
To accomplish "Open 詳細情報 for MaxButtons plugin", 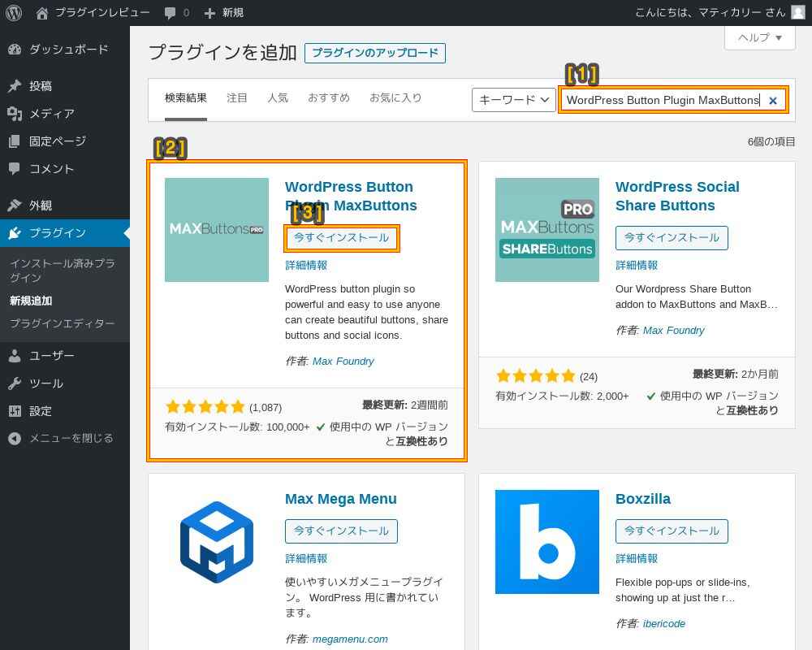I will (306, 266).
